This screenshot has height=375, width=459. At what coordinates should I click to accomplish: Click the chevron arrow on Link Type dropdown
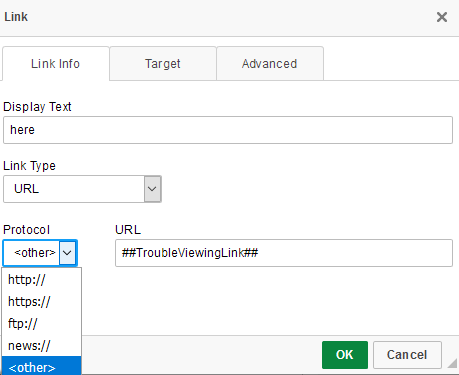pos(152,189)
